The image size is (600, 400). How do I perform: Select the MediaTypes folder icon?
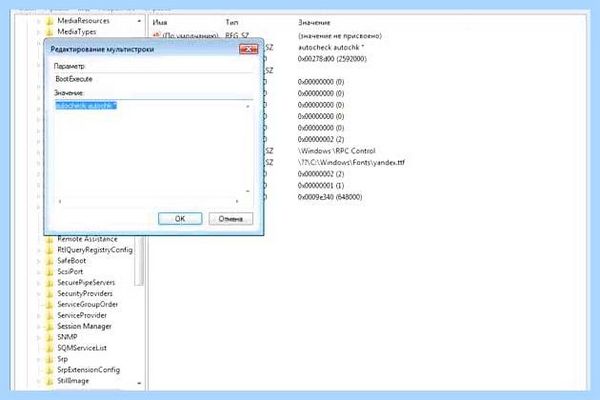click(x=50, y=32)
